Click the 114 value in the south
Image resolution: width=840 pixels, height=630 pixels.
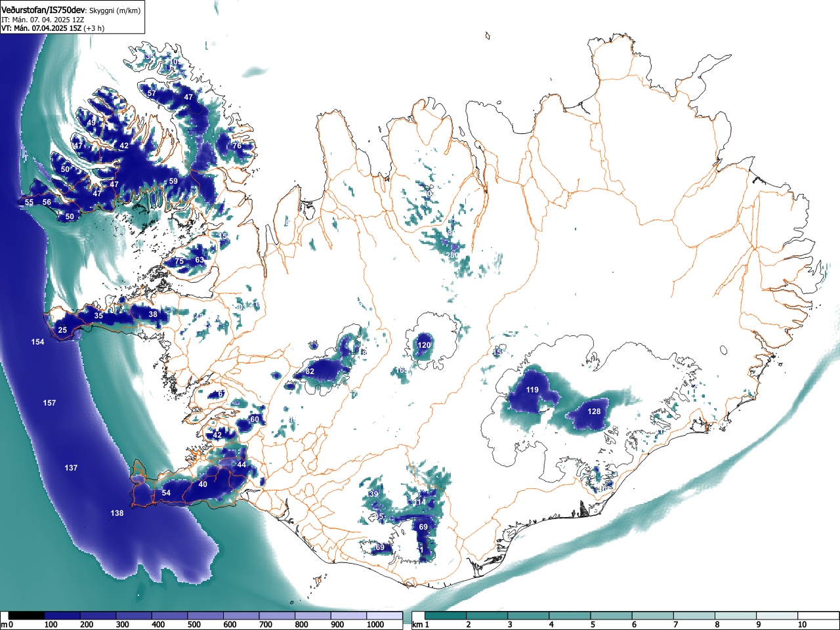coord(419,502)
